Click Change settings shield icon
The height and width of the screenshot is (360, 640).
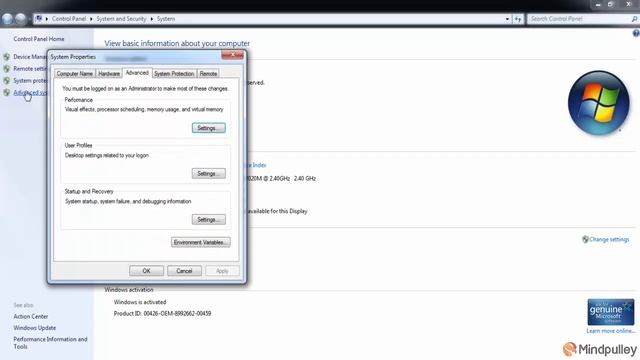[585, 240]
